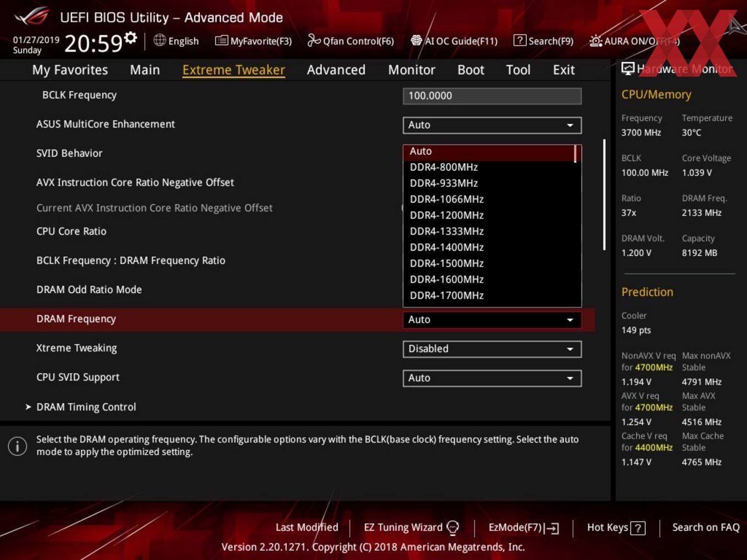Select SVID Behavior setting row

point(69,153)
